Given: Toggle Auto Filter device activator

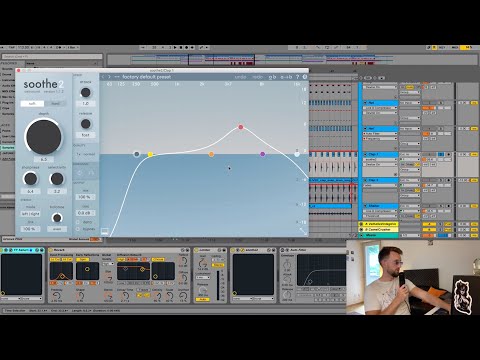Looking at the screenshot, I should point(283,250).
